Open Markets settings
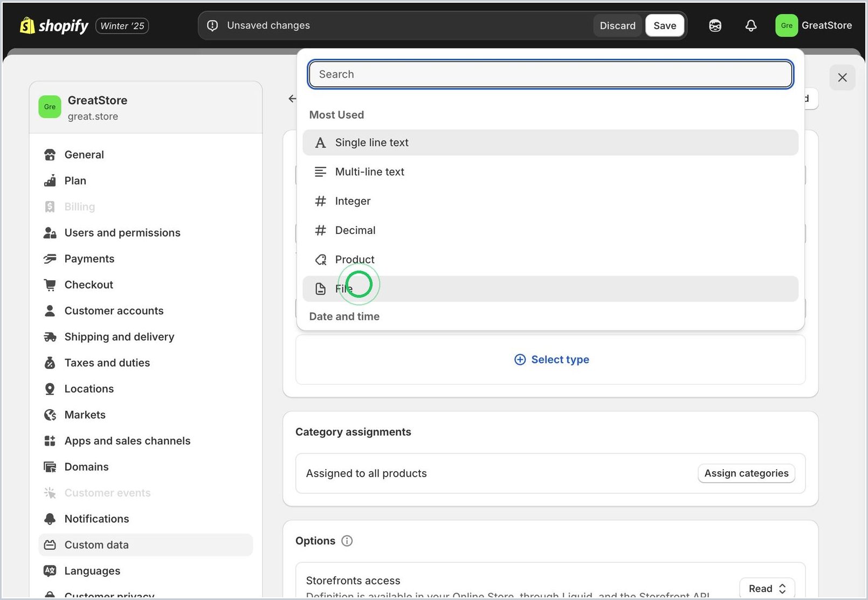Viewport: 868px width, 600px height. [x=146, y=415]
